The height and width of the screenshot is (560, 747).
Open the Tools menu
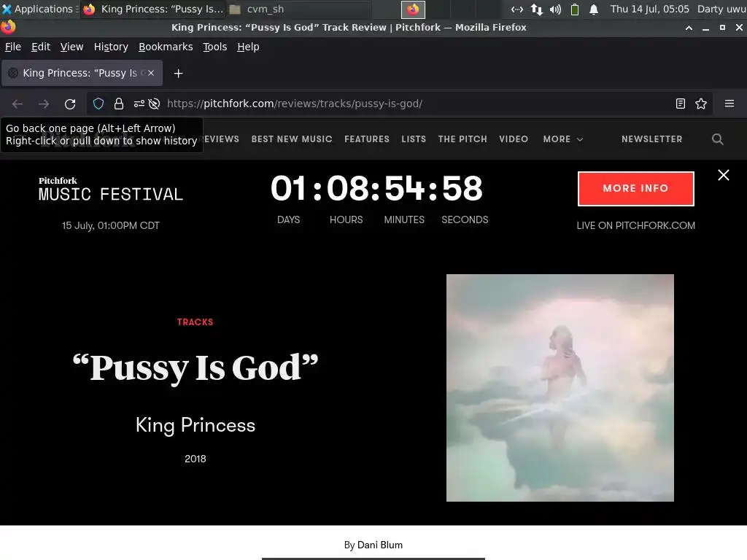[215, 47]
